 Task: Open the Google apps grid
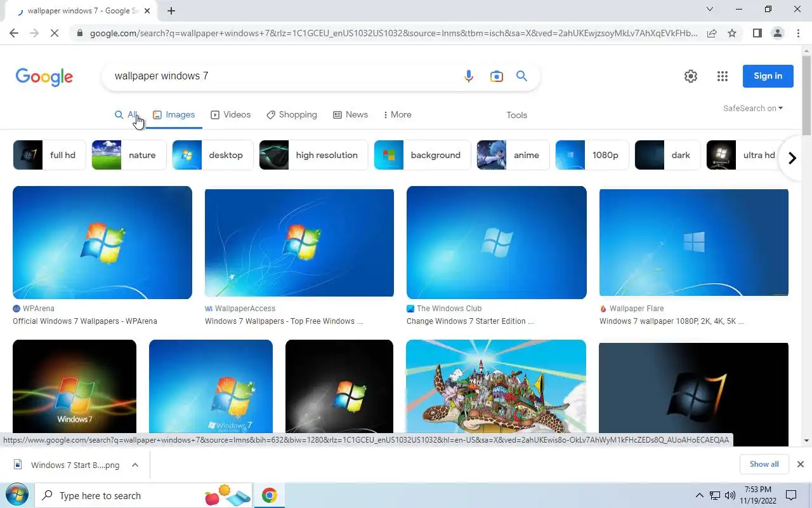[723, 76]
